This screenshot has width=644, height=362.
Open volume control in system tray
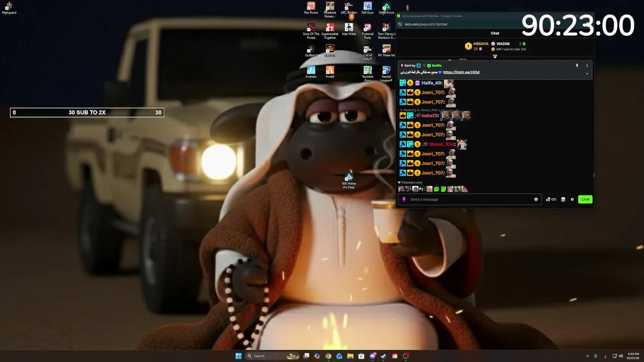pos(621,356)
